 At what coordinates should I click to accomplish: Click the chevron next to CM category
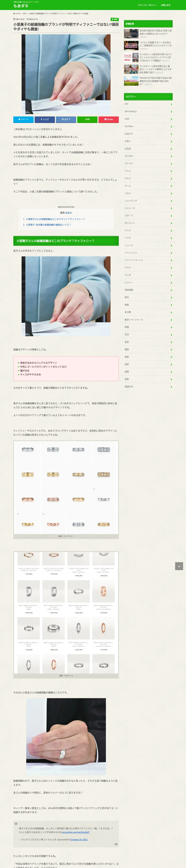172,104
